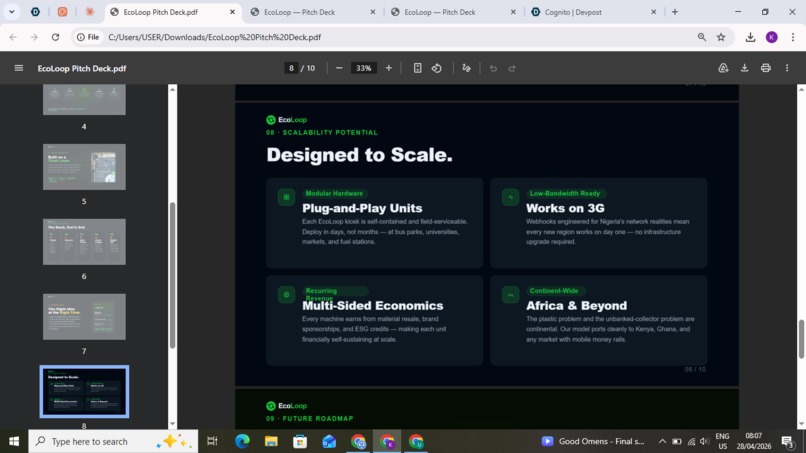Image resolution: width=806 pixels, height=453 pixels.
Task: Switch to Cognito | Devpost tab
Action: tap(593, 12)
